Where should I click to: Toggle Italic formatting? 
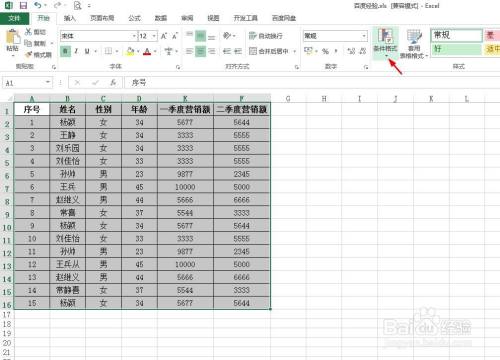(x=76, y=51)
